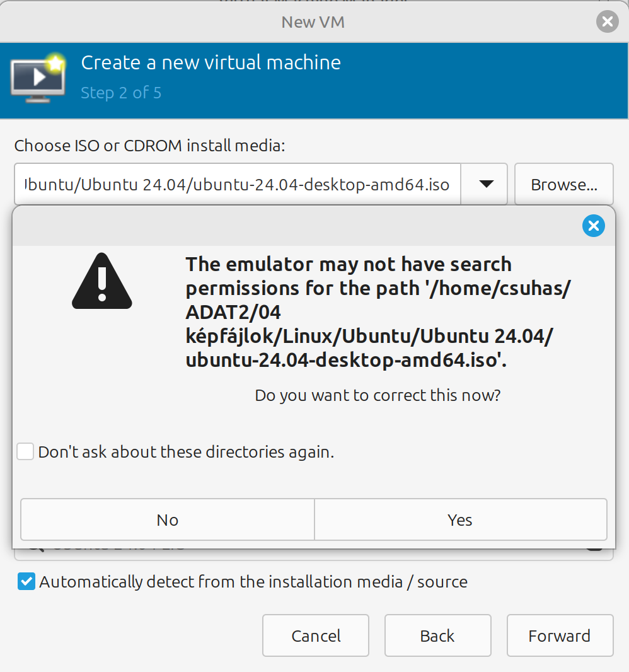Close the permissions warning dialog

(x=593, y=226)
